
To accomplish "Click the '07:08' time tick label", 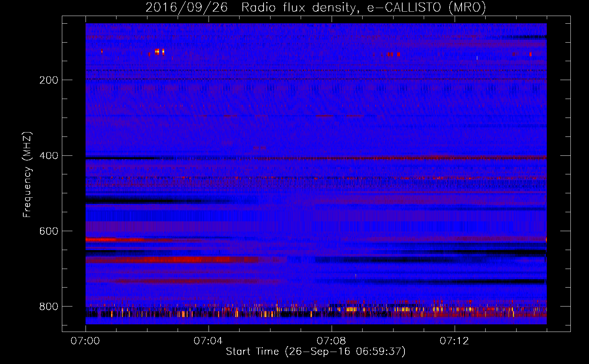I will click(x=332, y=341).
